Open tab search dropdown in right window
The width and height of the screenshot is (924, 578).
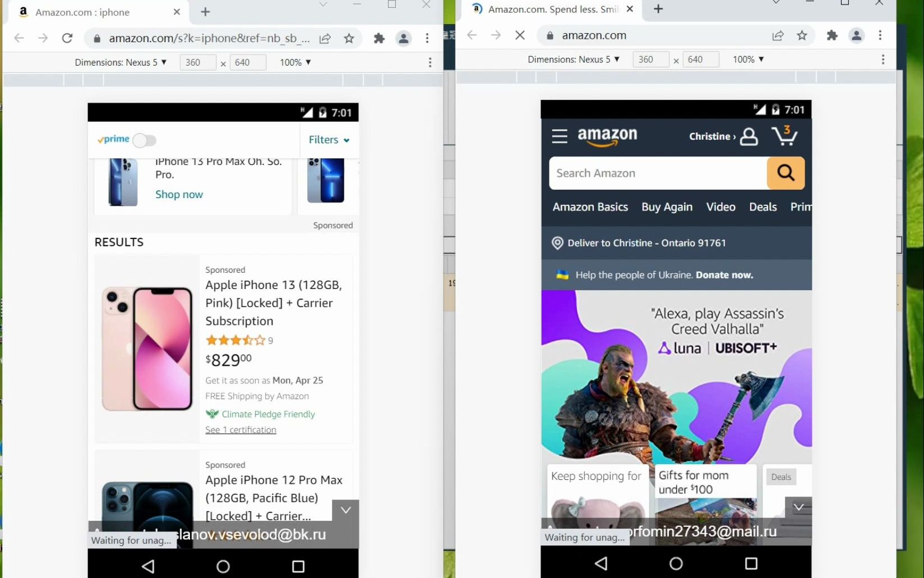[776, 2]
